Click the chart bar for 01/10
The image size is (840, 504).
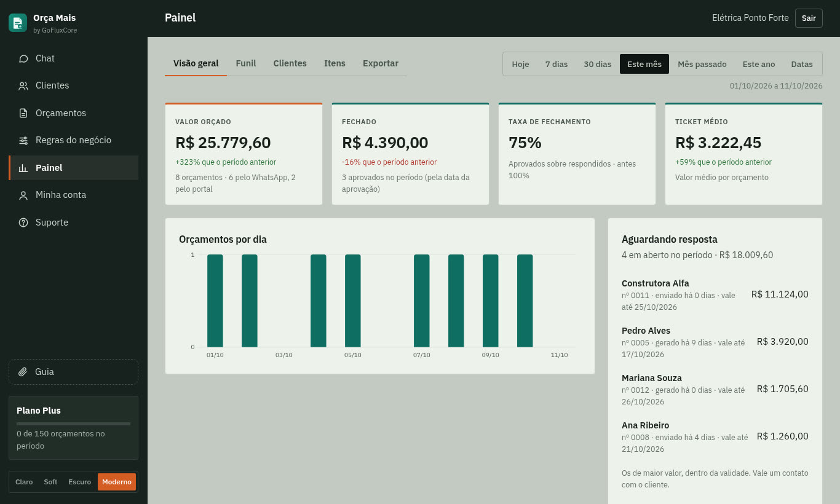coord(215,301)
